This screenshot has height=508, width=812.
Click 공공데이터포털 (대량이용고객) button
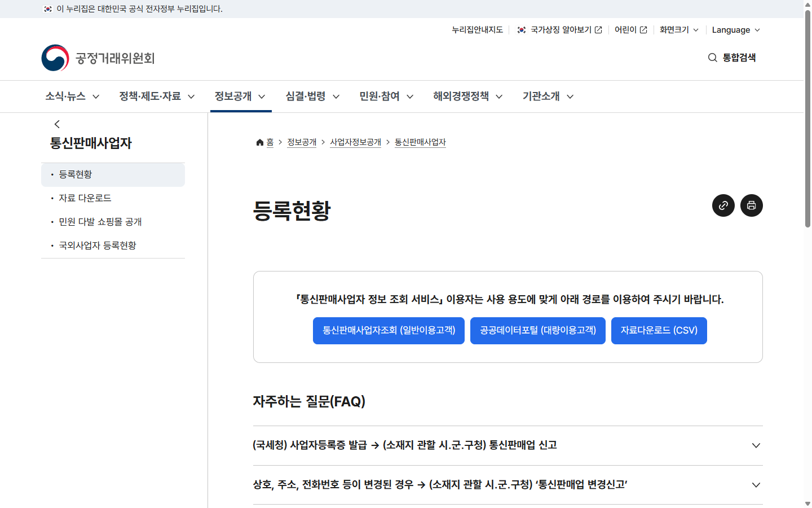pyautogui.click(x=538, y=331)
